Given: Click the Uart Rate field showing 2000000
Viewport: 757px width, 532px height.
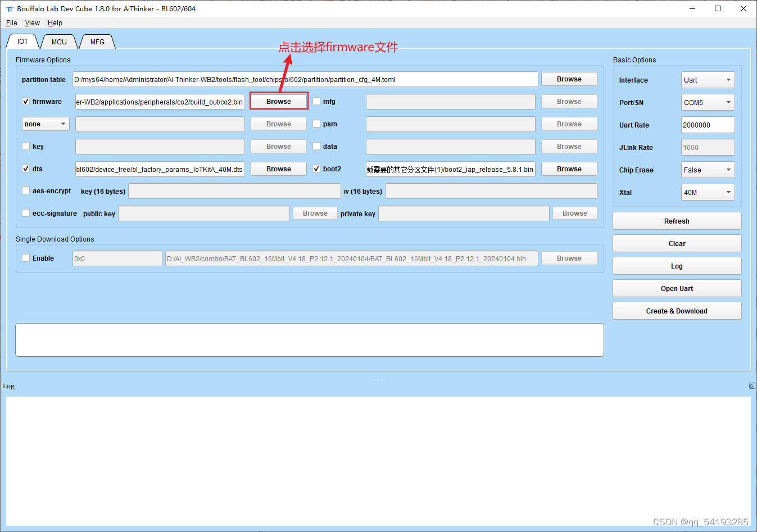Looking at the screenshot, I should (x=708, y=125).
